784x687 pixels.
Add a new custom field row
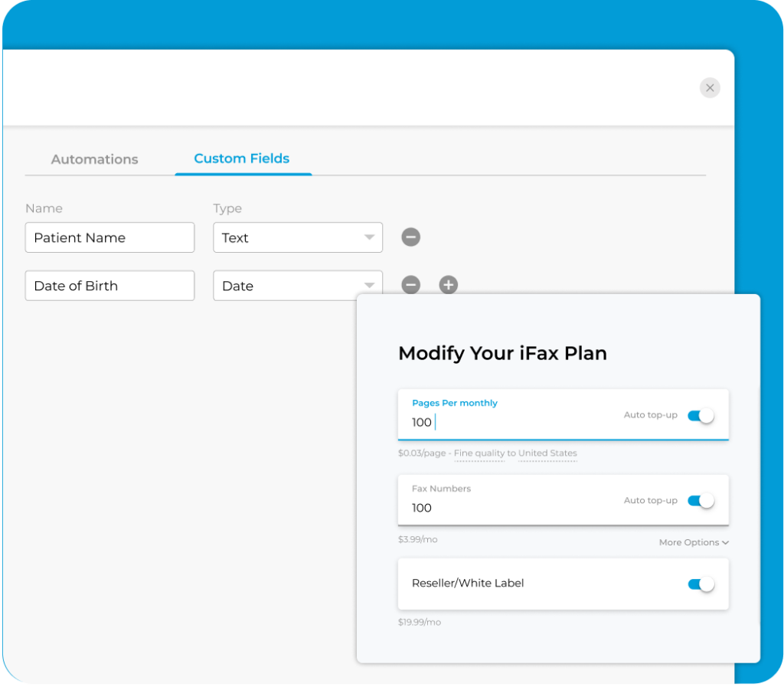[x=448, y=285]
